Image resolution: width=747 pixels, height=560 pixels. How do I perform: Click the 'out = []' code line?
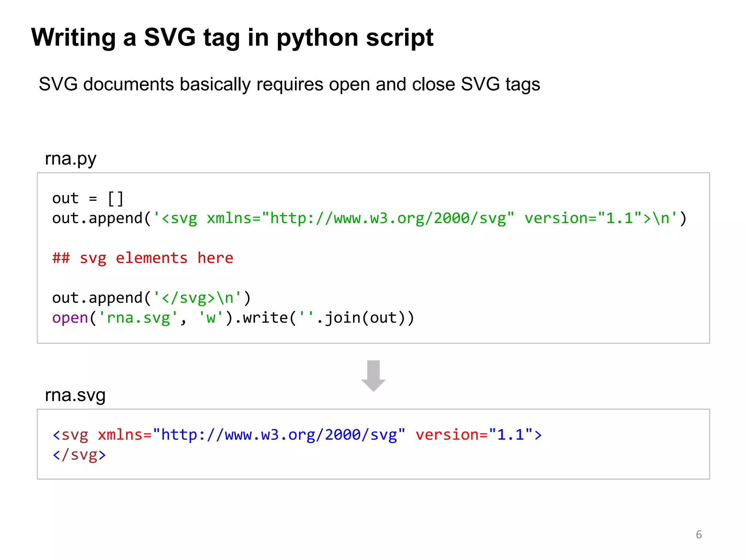pos(88,199)
